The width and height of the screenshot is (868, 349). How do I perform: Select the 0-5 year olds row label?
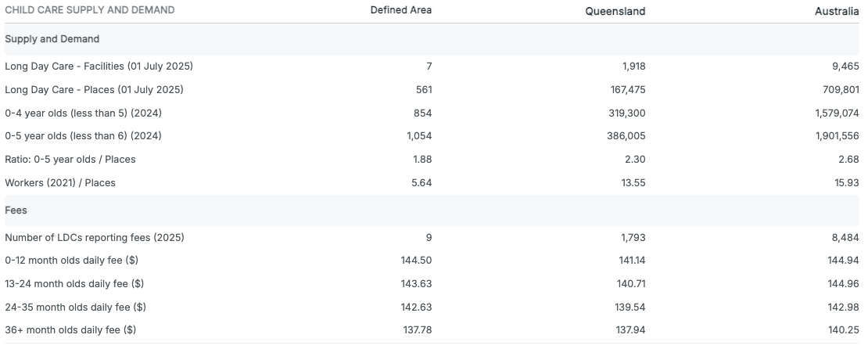(84, 136)
